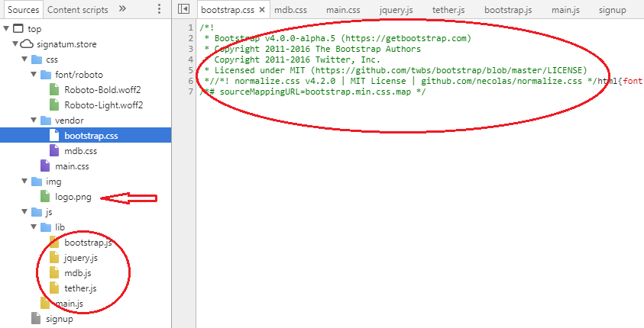Click the purple main.css file icon
The width and height of the screenshot is (644, 328).
point(45,166)
